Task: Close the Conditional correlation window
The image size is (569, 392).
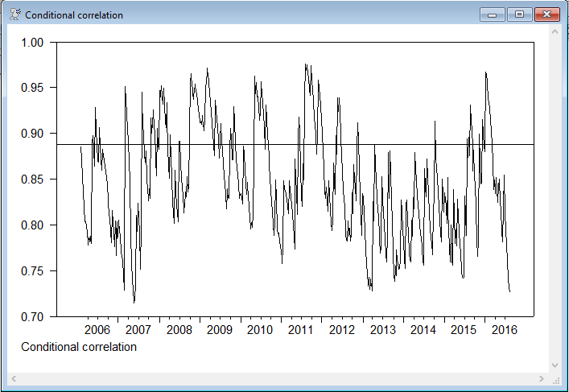Action: [547, 14]
